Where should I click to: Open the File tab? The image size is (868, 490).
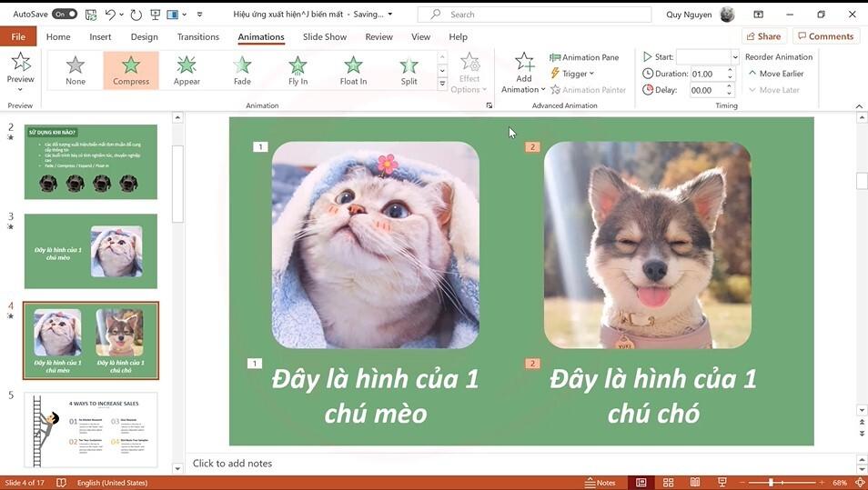18,36
